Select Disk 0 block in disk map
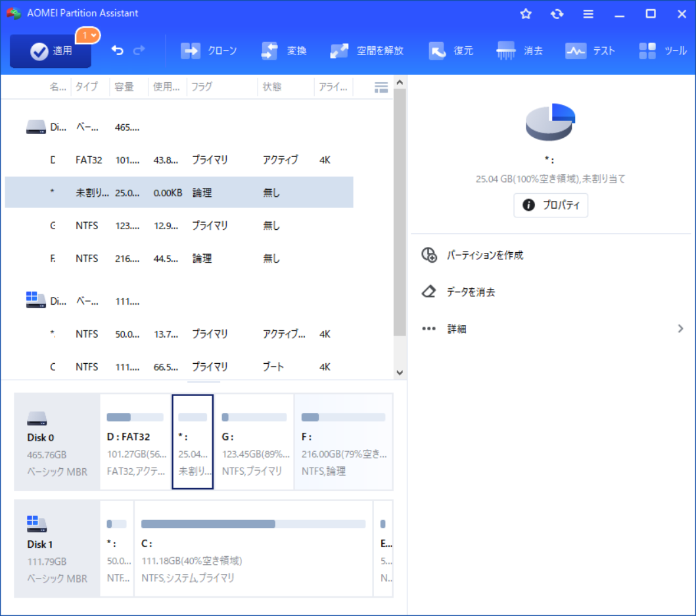Image resolution: width=696 pixels, height=616 pixels. click(x=57, y=442)
